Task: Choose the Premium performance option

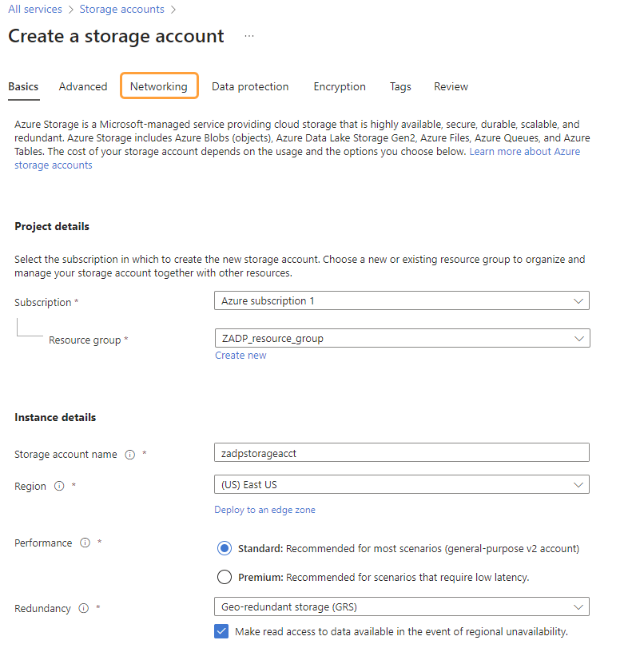Action: pyautogui.click(x=225, y=577)
